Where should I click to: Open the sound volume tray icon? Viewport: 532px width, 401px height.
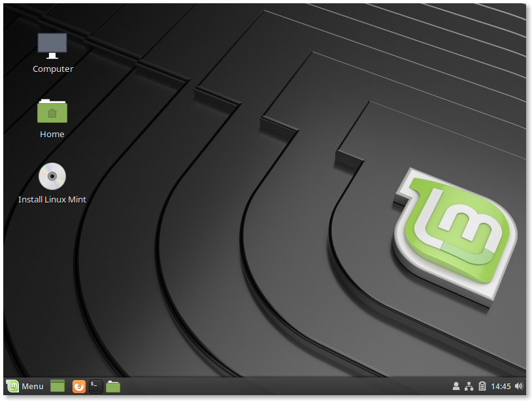tap(519, 386)
